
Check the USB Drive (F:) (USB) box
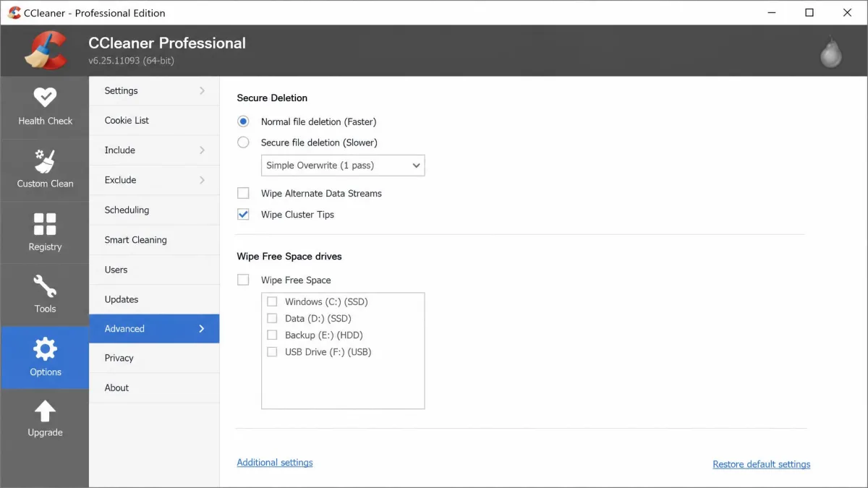point(272,352)
